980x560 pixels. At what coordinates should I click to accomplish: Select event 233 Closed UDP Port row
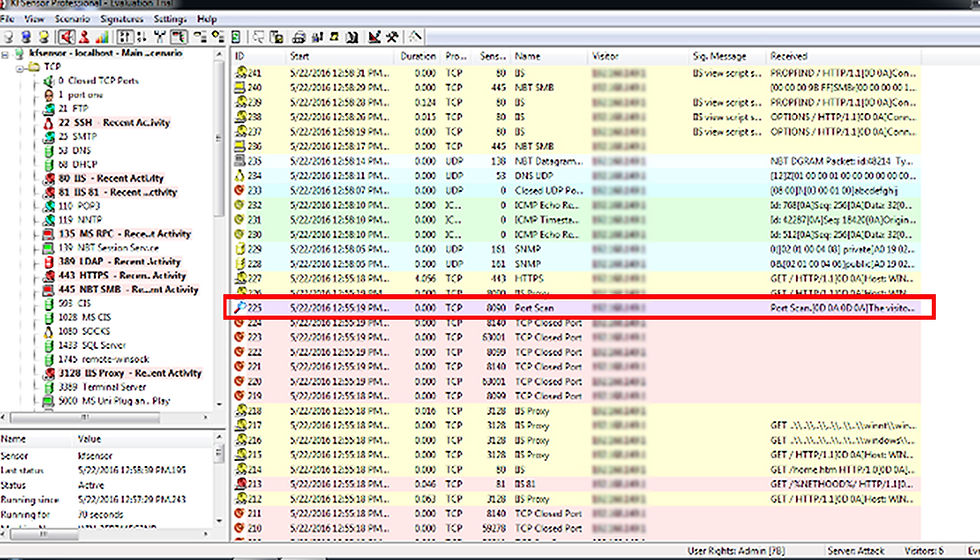click(576, 191)
